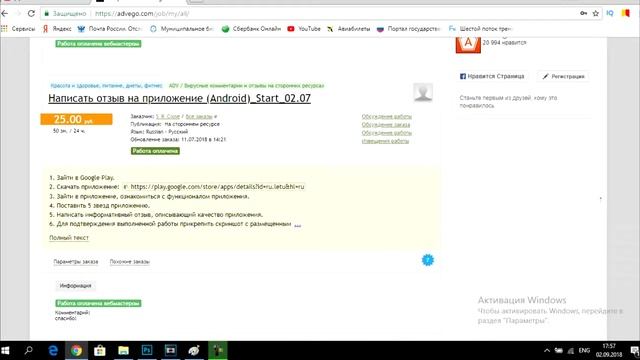Image resolution: width=640 pixels, height=360 pixels.
Task: Bookmark this page with the star icon
Action: click(x=596, y=13)
